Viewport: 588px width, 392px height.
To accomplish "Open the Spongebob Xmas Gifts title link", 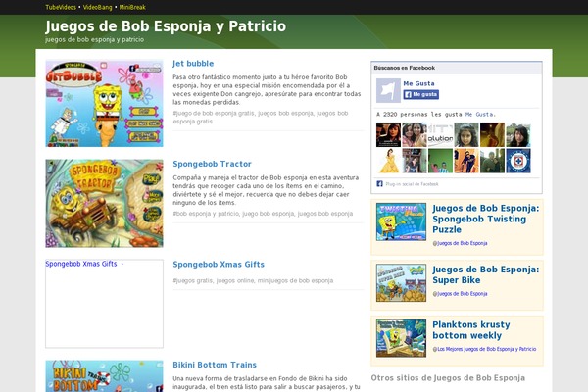I will 219,264.
